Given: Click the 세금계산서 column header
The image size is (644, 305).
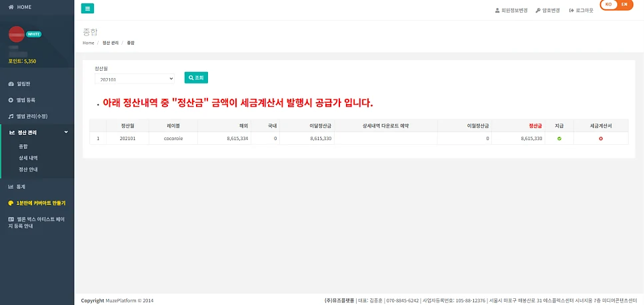Looking at the screenshot, I should pyautogui.click(x=601, y=125).
